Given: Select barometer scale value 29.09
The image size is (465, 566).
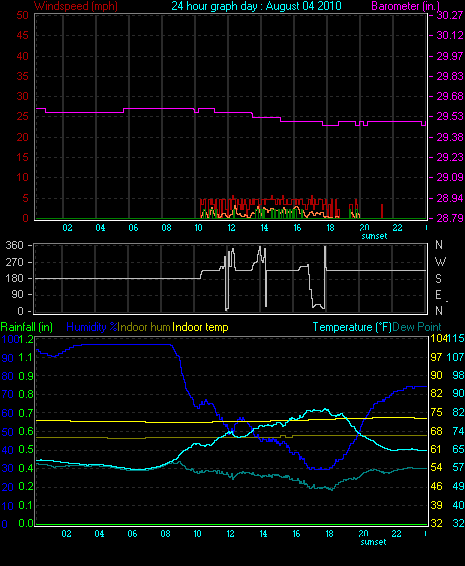Looking at the screenshot, I should tap(450, 178).
